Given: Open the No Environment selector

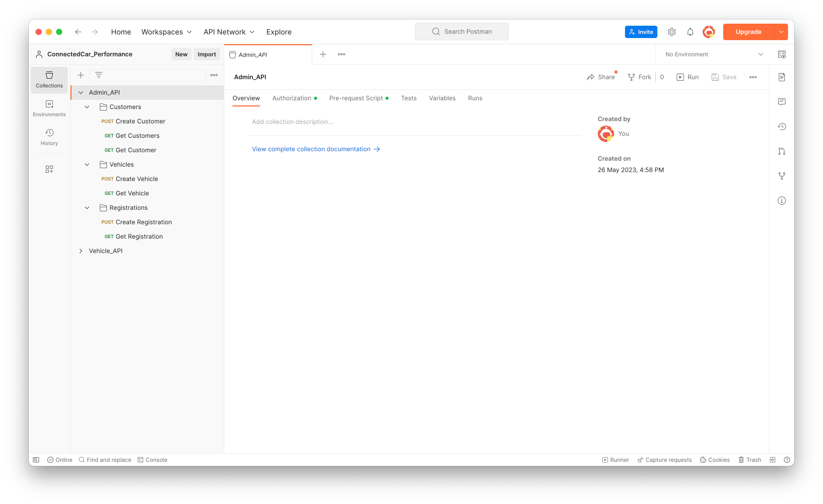Looking at the screenshot, I should (714, 55).
